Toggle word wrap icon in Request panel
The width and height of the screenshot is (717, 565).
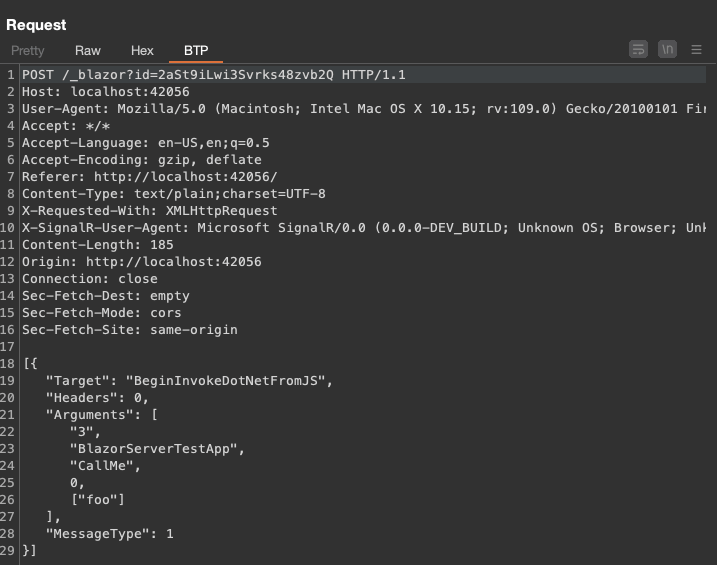[x=638, y=49]
